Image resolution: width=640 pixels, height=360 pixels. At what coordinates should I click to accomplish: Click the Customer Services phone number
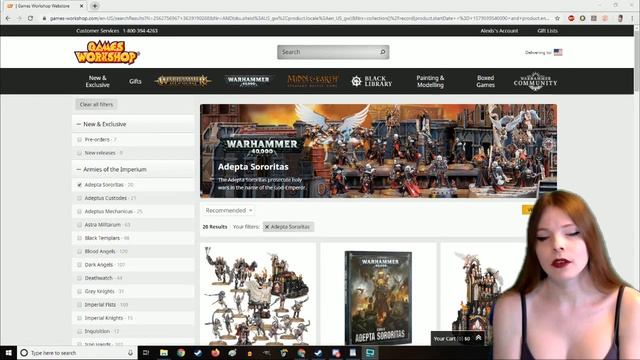point(140,31)
